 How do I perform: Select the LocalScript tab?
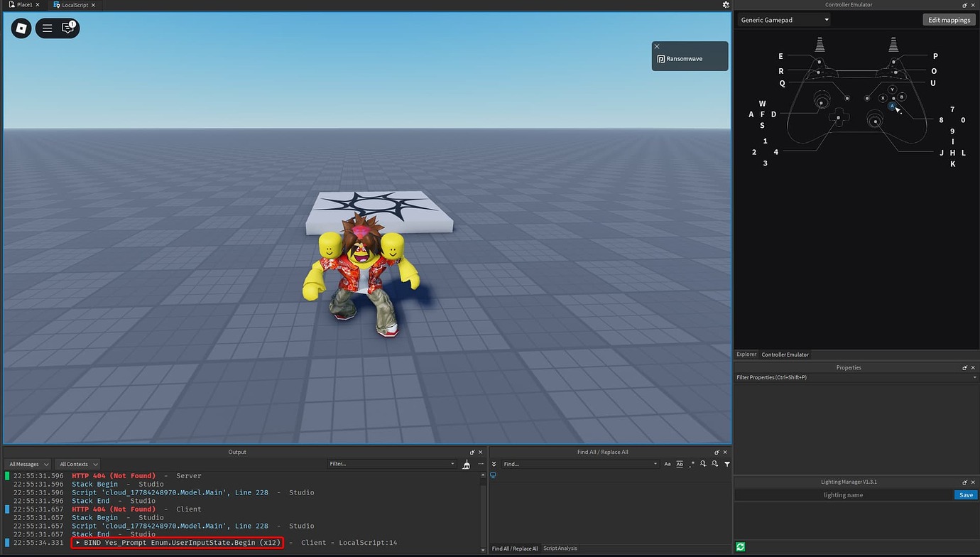(74, 5)
